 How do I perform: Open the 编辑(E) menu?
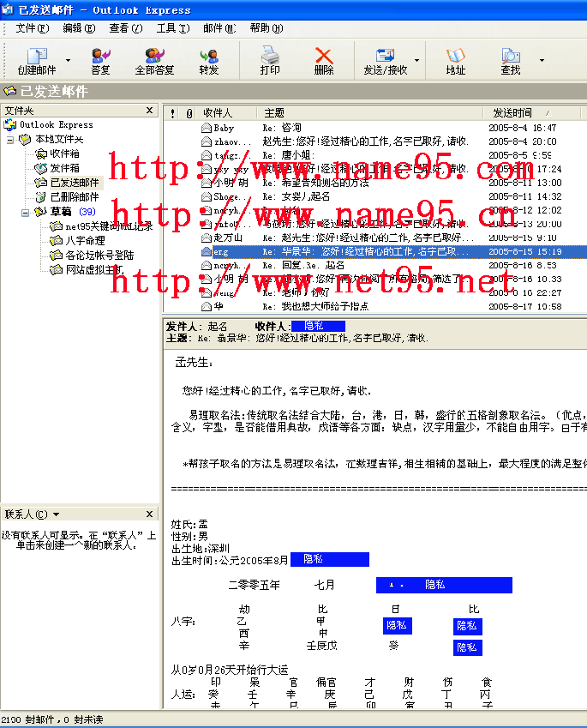[79, 28]
